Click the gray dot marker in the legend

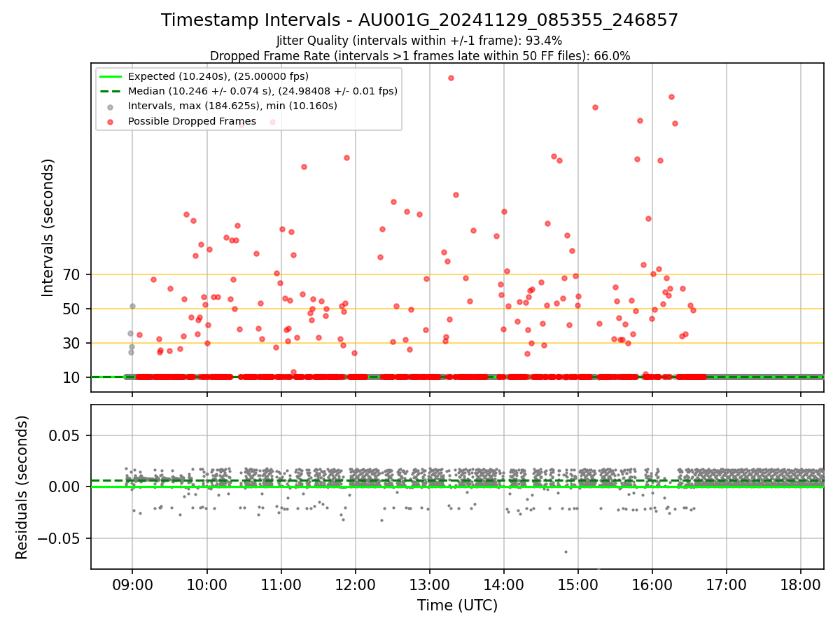coord(111,106)
